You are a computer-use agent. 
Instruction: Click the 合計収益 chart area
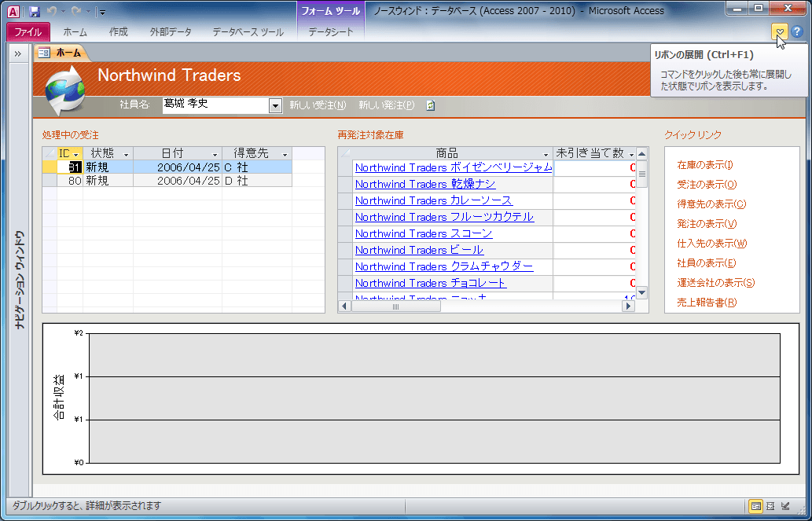(421, 398)
